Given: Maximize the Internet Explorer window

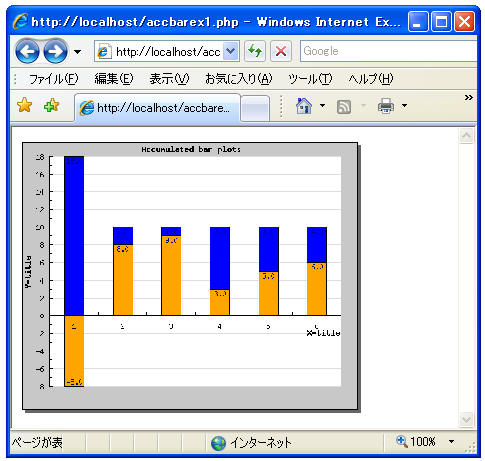Looking at the screenshot, I should 441,22.
